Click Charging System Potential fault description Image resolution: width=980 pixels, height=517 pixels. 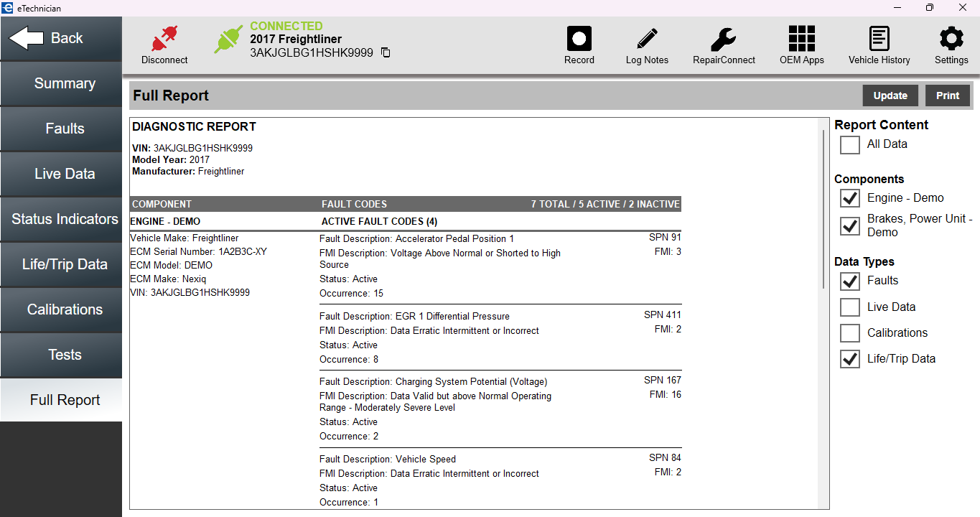[433, 382]
